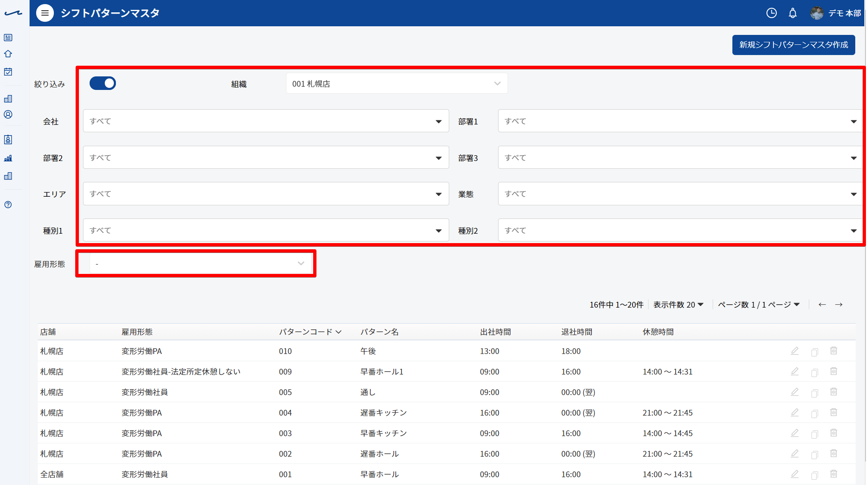Screen dimensions: 868x485
Task: Open the 種別2 dropdown
Action: (680, 230)
